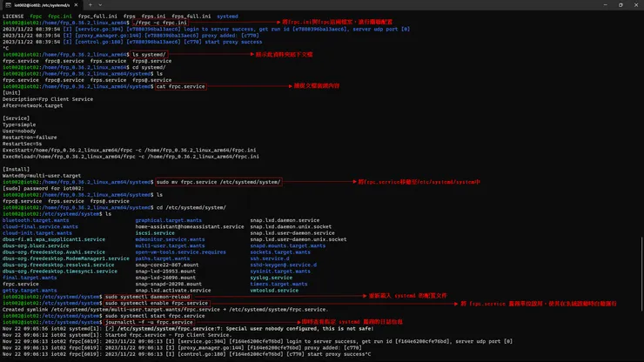Select the iot002 /etc/systemd terminal tab
This screenshot has width=644, height=362.
tap(41, 5)
